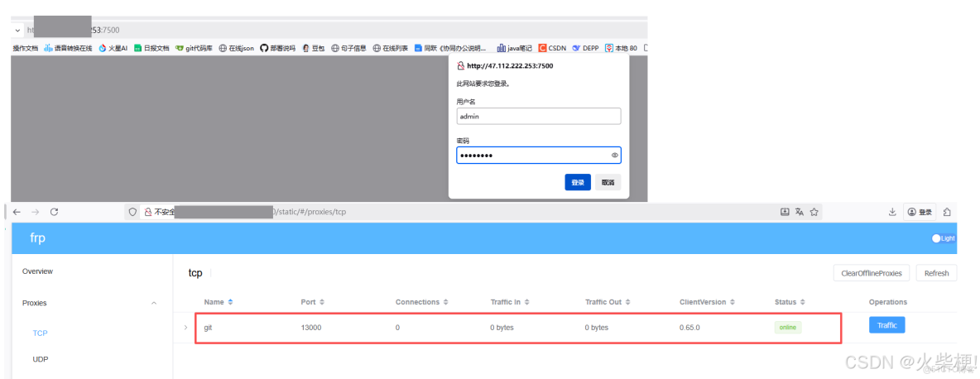Sort table by Traffic In column

(510, 302)
